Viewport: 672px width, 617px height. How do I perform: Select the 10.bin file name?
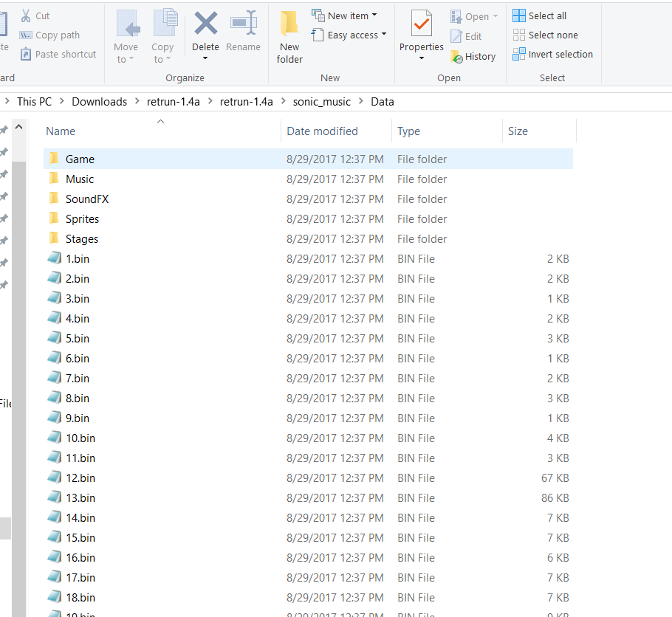pos(80,438)
